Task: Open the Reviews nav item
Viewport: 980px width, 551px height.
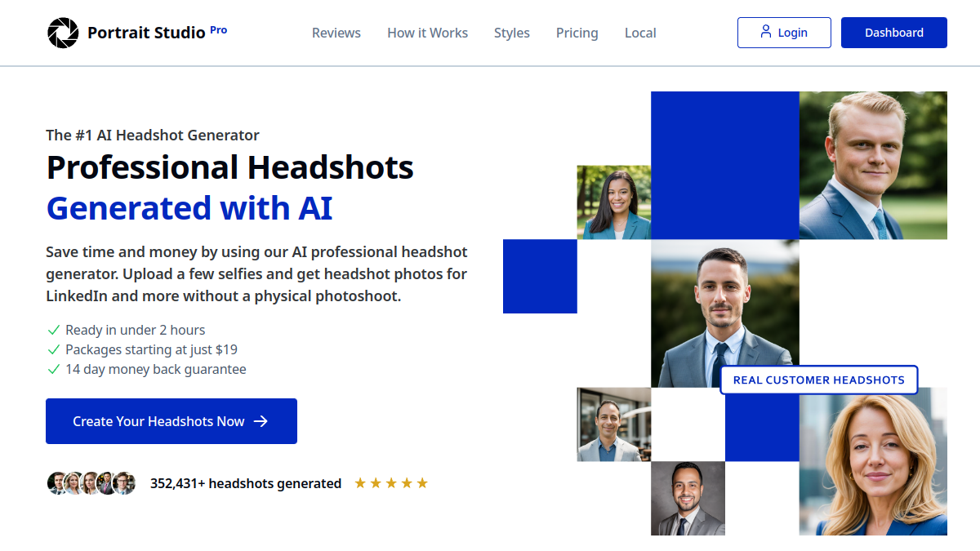Action: point(336,33)
